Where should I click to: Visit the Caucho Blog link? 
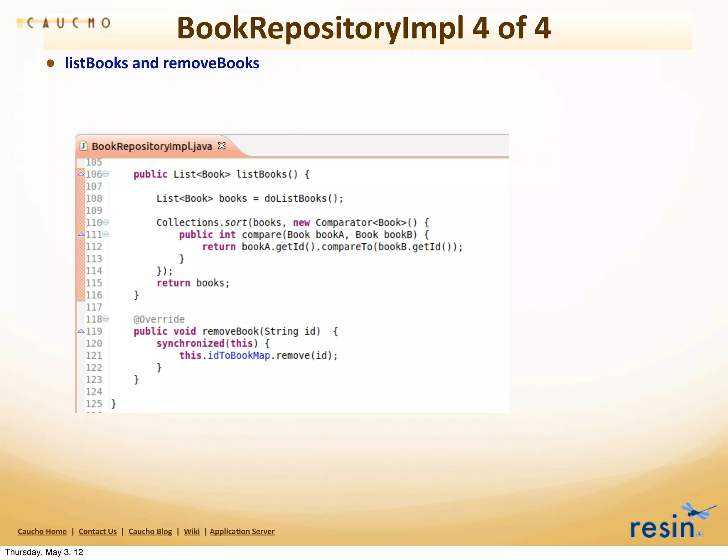150,532
